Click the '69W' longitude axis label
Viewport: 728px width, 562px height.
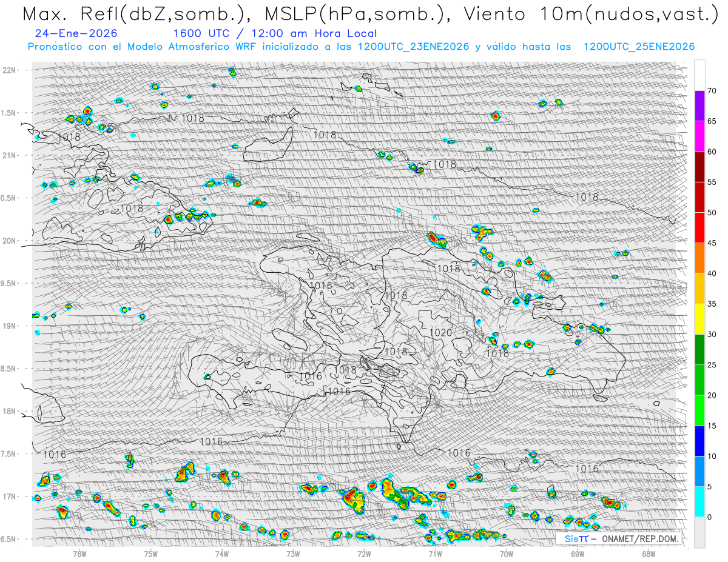coord(578,554)
